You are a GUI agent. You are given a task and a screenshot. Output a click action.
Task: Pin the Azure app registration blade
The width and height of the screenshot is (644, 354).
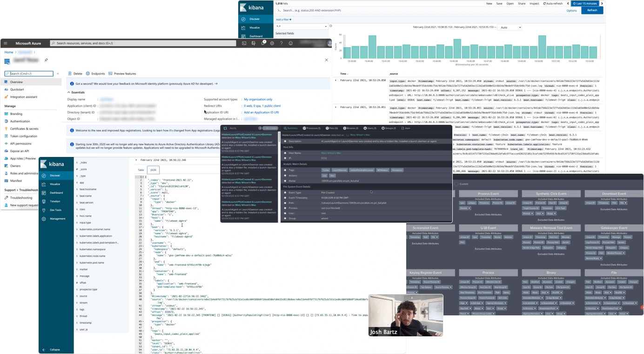tap(46, 60)
